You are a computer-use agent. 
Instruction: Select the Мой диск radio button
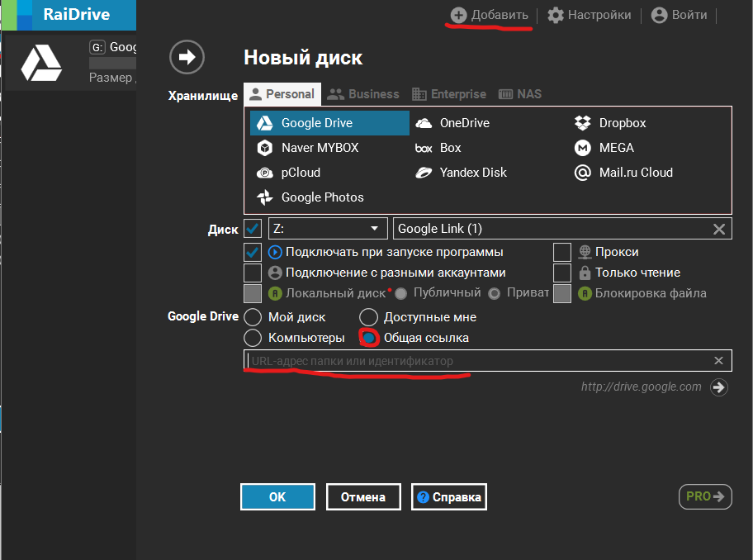[253, 317]
